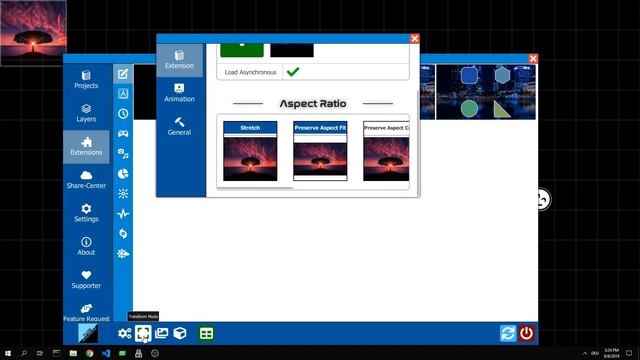Screen dimensions: 640x360
Task: Open the Layers section in the sidebar
Action: (86, 113)
